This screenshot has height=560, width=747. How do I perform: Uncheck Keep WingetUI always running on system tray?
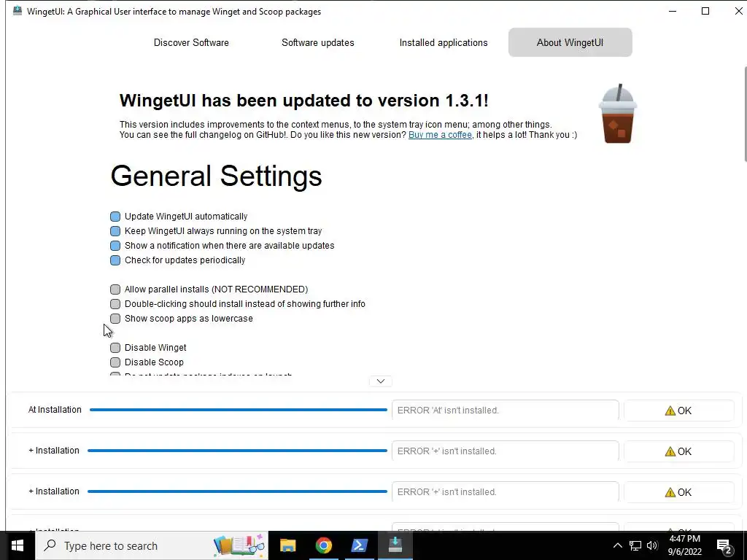(115, 231)
